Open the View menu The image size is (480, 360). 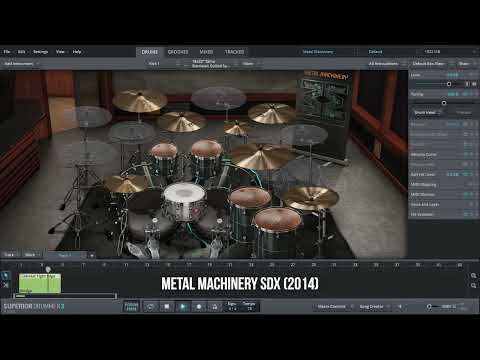click(60, 52)
